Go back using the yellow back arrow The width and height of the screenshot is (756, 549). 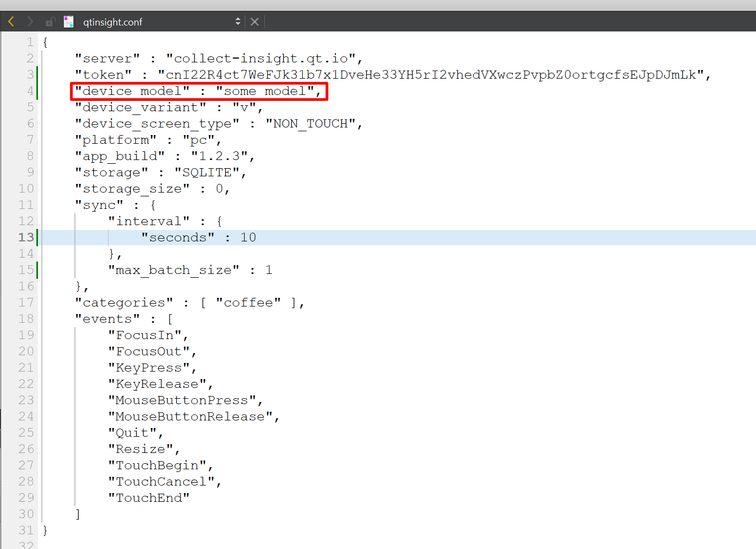click(11, 22)
